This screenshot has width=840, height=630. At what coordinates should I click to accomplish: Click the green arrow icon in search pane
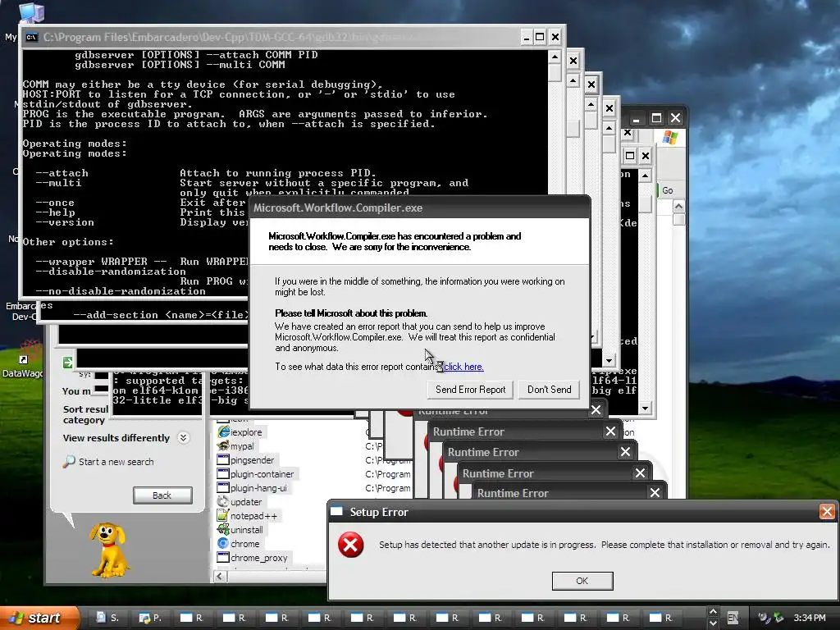click(x=67, y=362)
